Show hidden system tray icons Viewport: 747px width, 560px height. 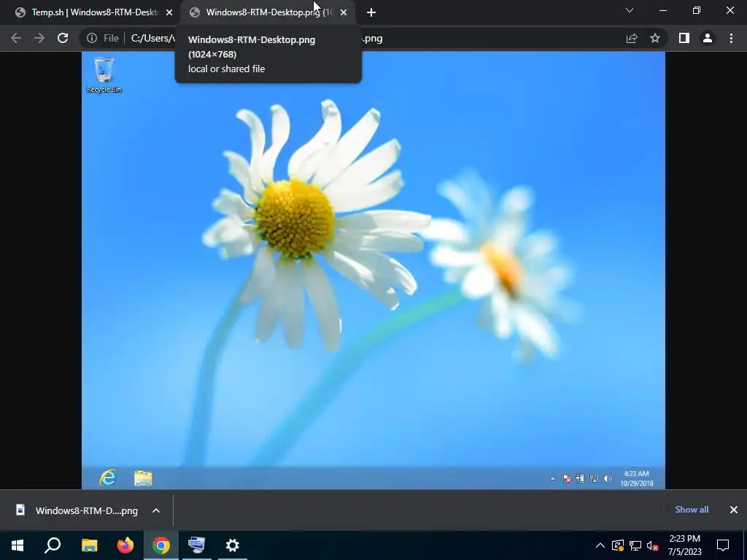(x=600, y=545)
